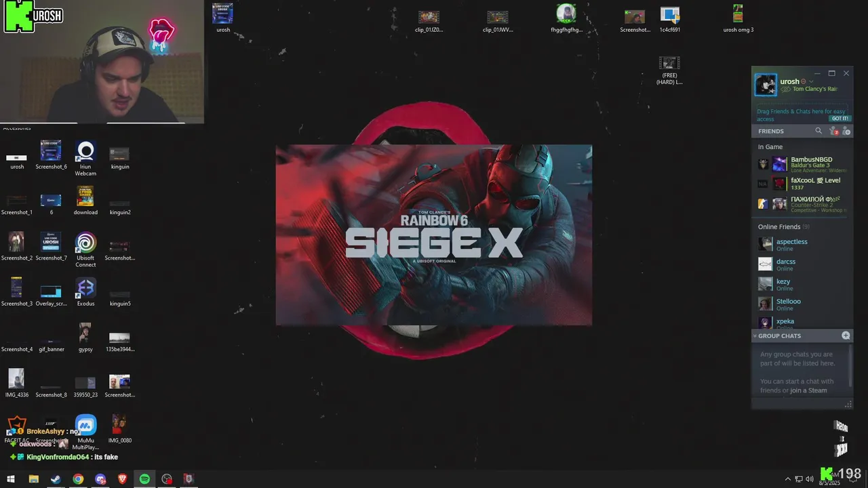868x488 pixels.
Task: Open urosh status dropdown in Steam
Action: [x=811, y=81]
